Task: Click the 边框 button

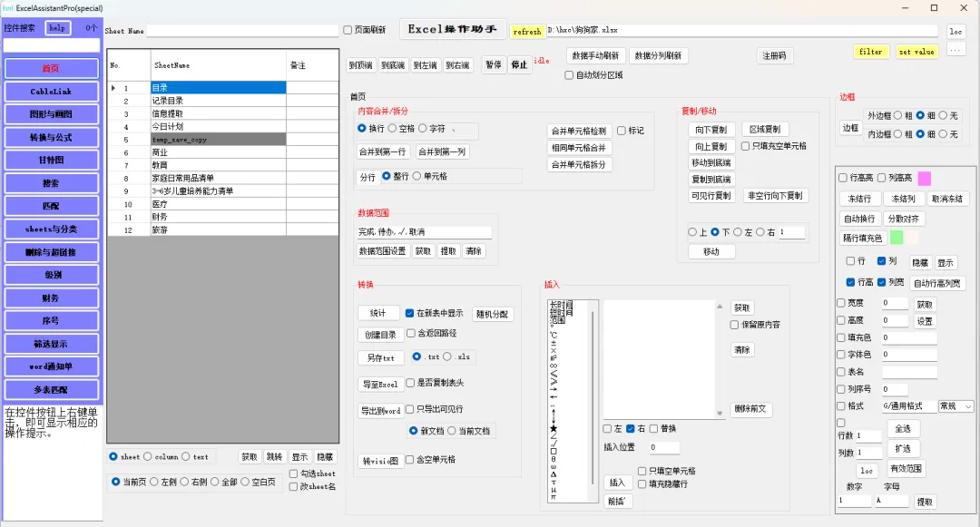Action: point(850,127)
